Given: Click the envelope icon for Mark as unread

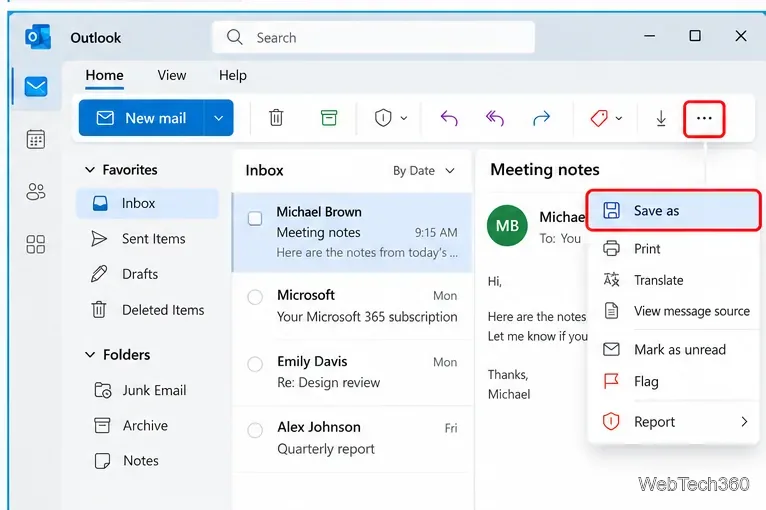Looking at the screenshot, I should point(611,349).
